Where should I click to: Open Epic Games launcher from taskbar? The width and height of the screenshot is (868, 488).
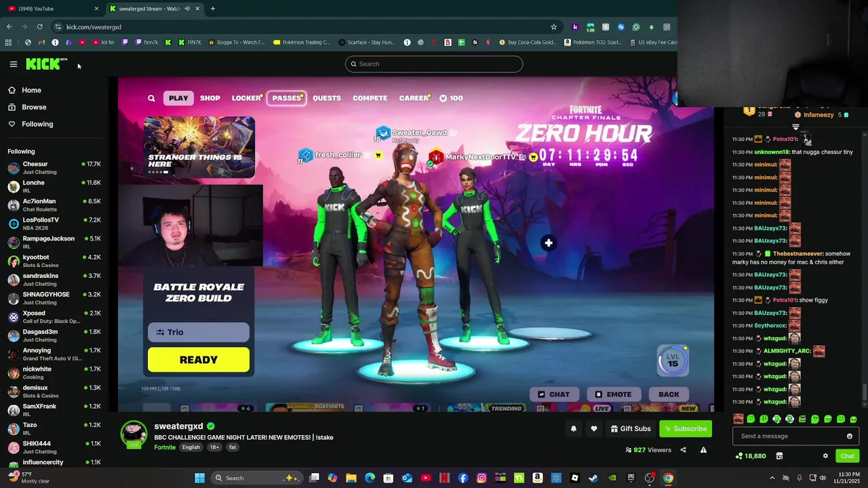631,478
